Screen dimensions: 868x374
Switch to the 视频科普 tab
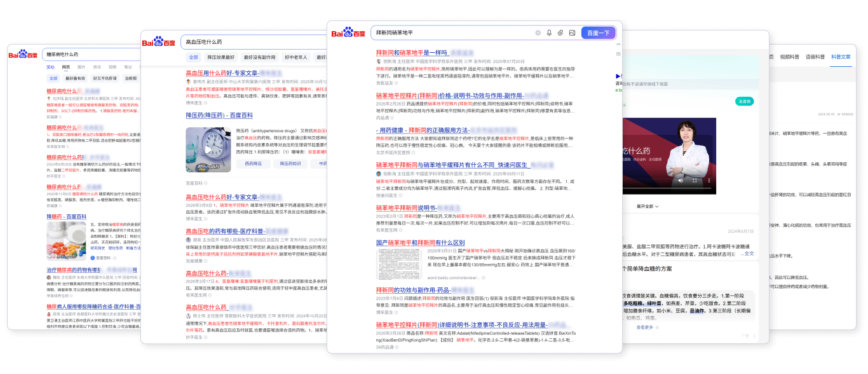(790, 57)
